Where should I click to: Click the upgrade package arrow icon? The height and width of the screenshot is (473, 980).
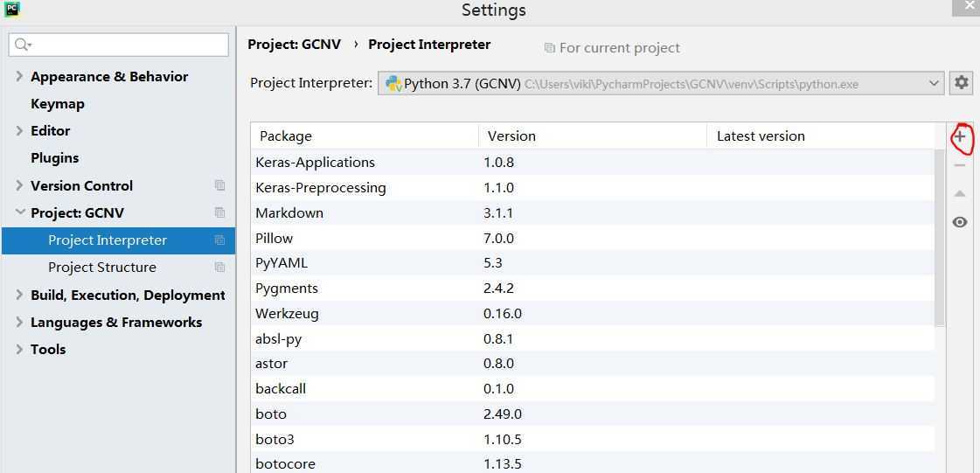point(960,193)
